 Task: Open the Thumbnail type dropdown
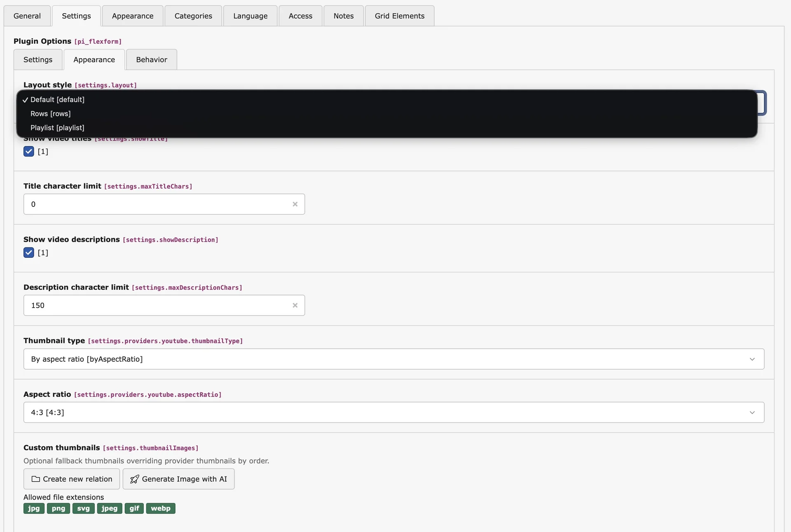click(752, 359)
